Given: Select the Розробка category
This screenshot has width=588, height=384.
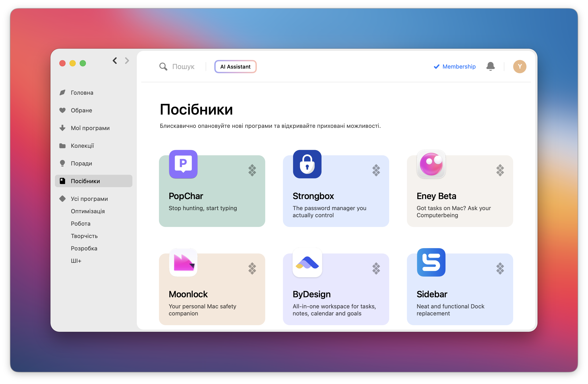Looking at the screenshot, I should pos(84,248).
